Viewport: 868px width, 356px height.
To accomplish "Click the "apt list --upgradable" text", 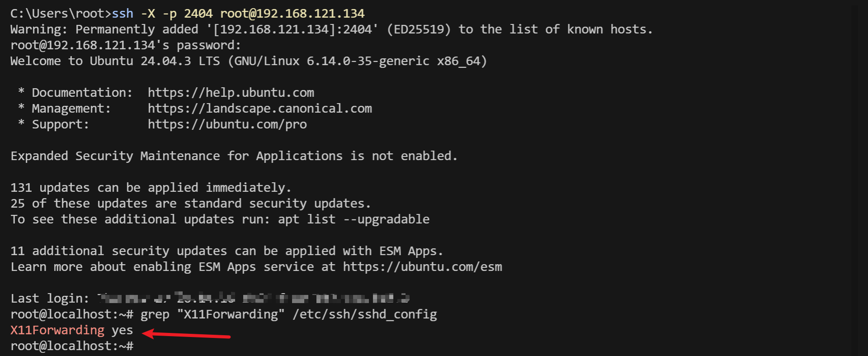I will click(354, 219).
